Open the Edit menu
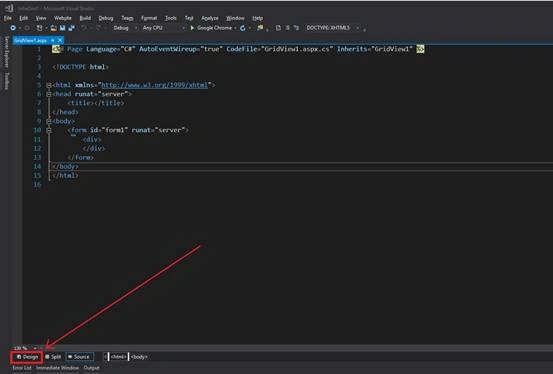The image size is (553, 374). point(23,18)
